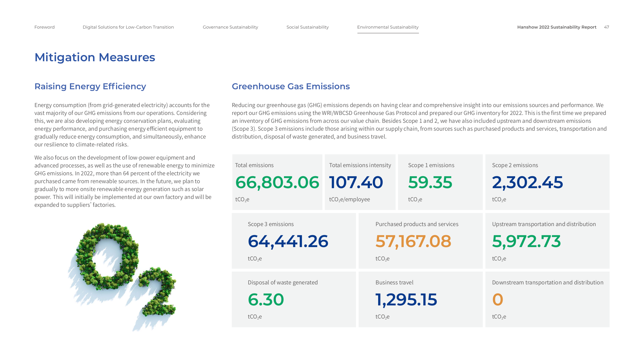Click the Scope 3 emissions label
This screenshot has width=644, height=362.
(271, 224)
